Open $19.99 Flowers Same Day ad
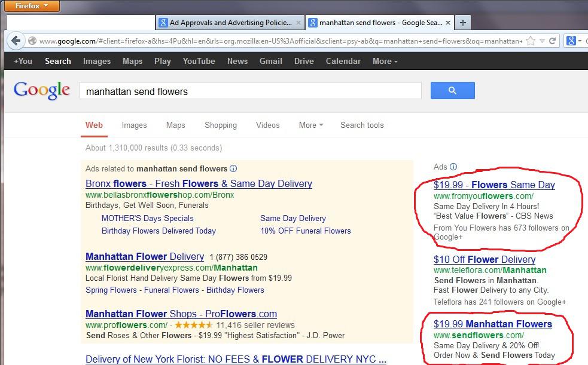Image resolution: width=588 pixels, height=365 pixels. click(494, 185)
